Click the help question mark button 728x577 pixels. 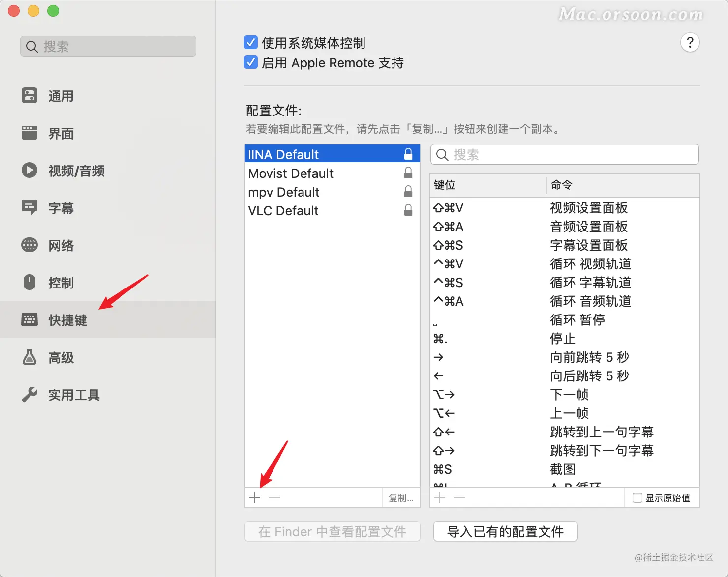click(x=690, y=43)
